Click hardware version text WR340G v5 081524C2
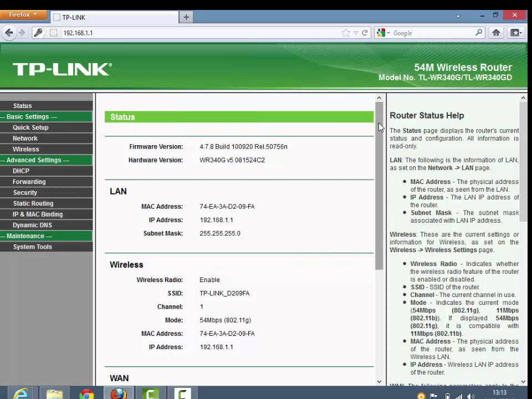The image size is (532, 399). pyautogui.click(x=232, y=160)
